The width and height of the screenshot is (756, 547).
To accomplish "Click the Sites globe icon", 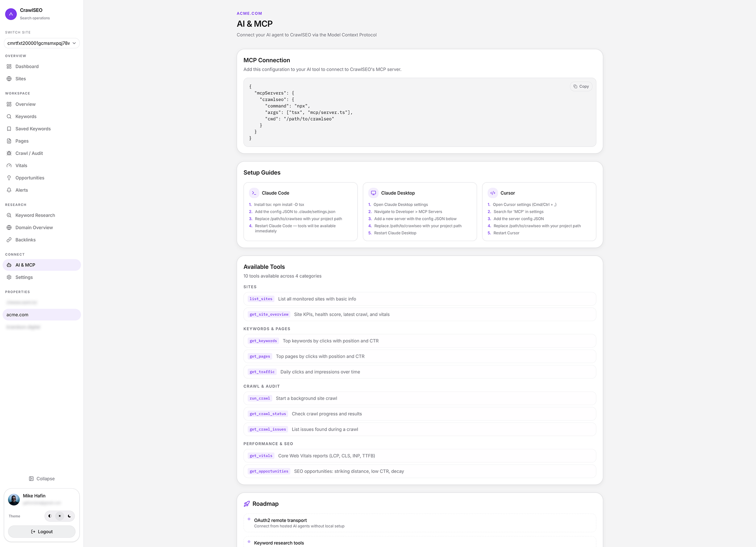I will (9, 79).
